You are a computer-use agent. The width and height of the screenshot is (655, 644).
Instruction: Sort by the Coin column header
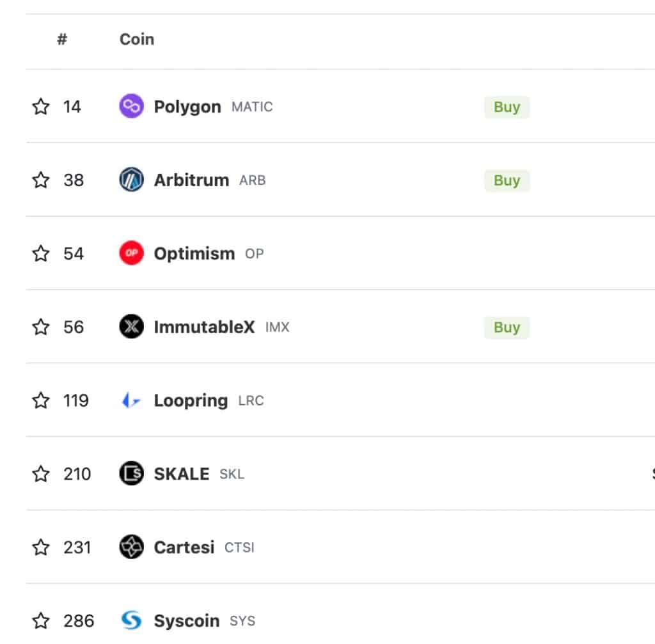(137, 39)
